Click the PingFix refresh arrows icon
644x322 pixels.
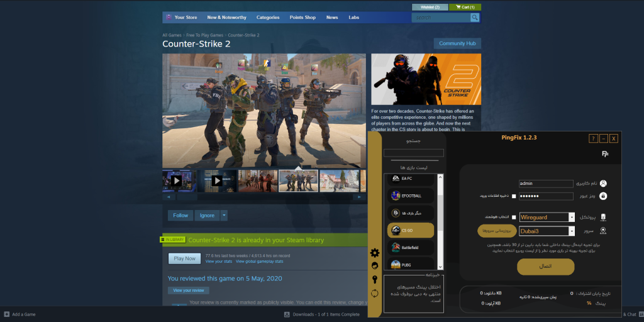(x=375, y=293)
